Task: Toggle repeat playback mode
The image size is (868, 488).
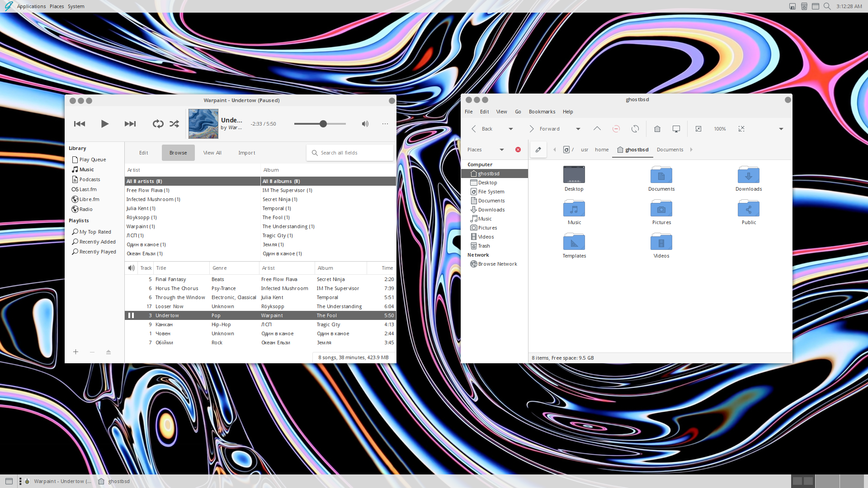Action: click(x=158, y=124)
